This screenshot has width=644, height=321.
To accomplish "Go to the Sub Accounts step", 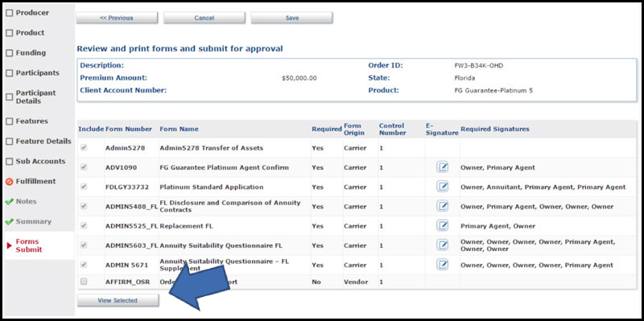I will [x=40, y=162].
